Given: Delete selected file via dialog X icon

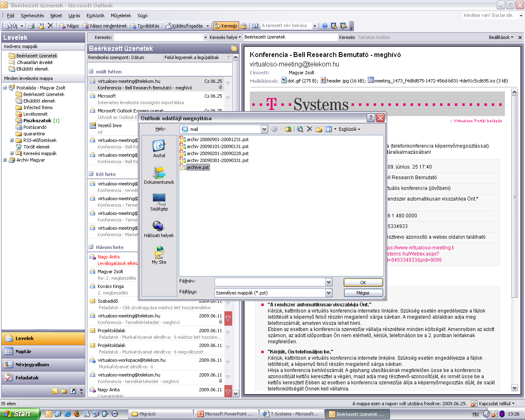Looking at the screenshot, I should [310, 129].
